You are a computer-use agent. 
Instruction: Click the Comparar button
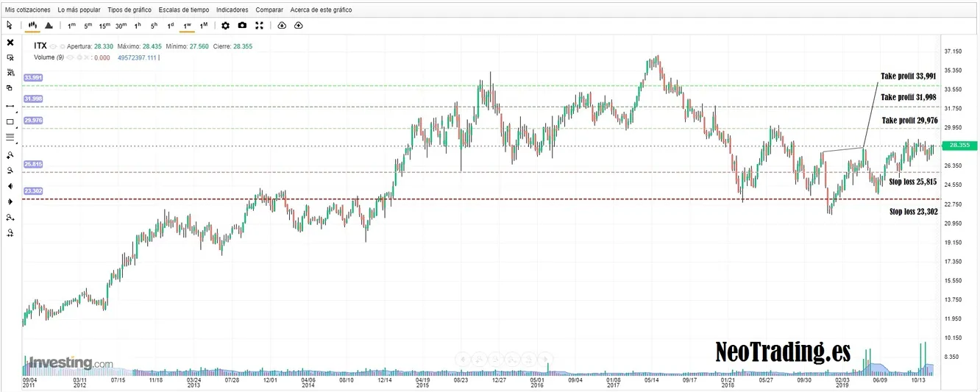click(269, 10)
